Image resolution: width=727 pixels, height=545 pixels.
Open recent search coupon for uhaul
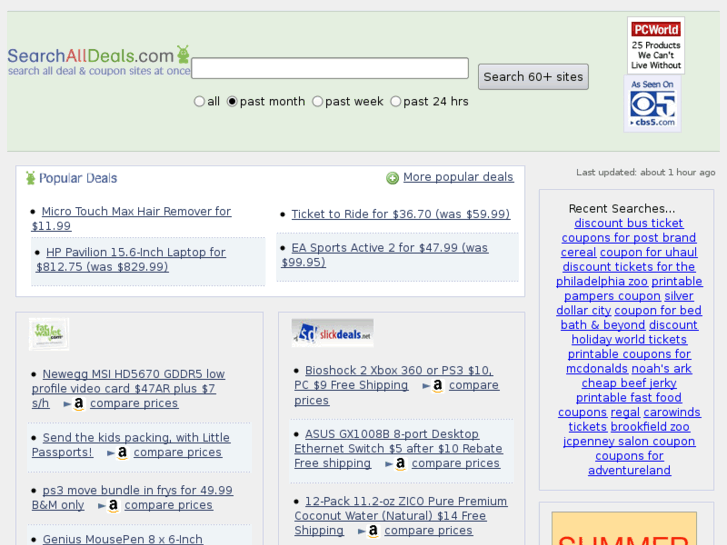648,252
